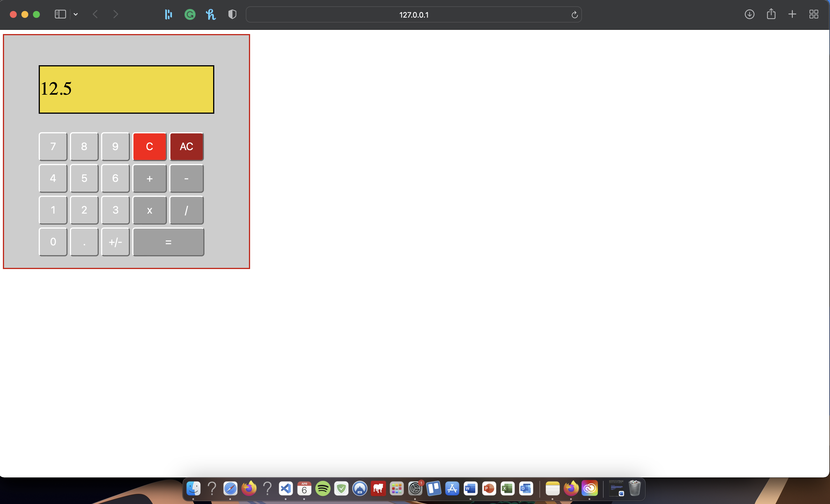Toggle number sign with the +/- key
Image resolution: width=830 pixels, height=504 pixels.
(x=115, y=242)
